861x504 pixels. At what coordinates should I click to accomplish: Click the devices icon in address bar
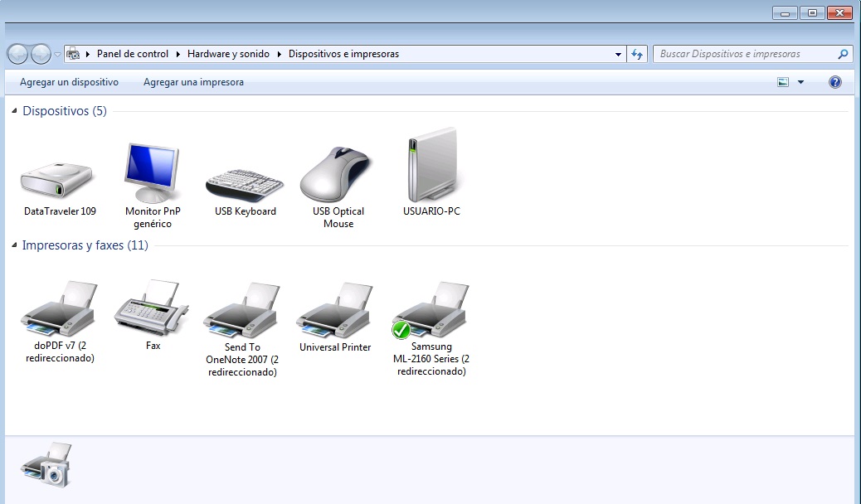[x=72, y=54]
